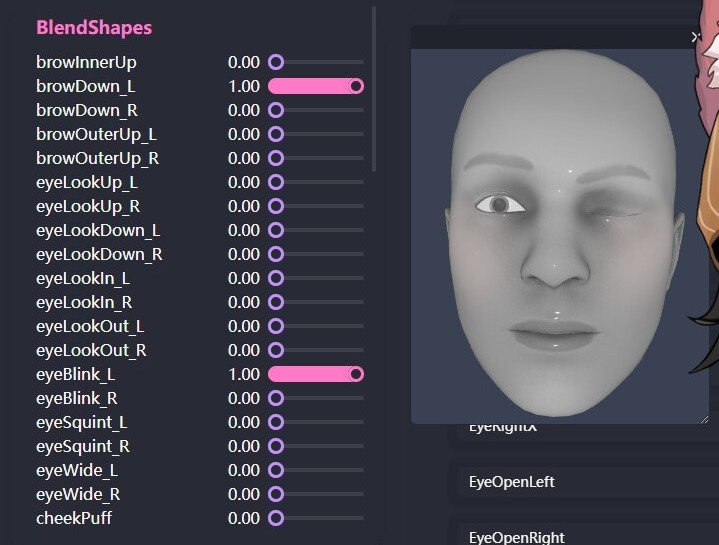Click the eyeLookDown_R slider knob
Image resolution: width=719 pixels, height=545 pixels.
point(276,254)
